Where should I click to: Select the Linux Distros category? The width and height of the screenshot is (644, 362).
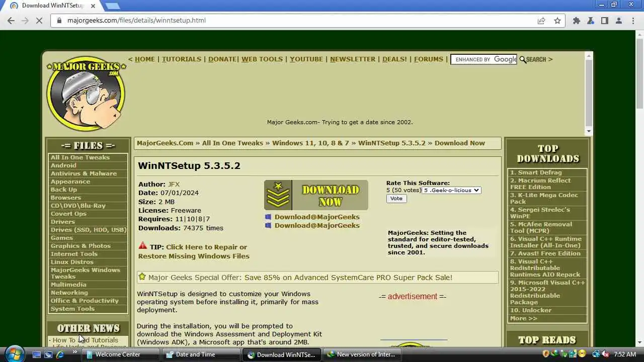coord(72,262)
